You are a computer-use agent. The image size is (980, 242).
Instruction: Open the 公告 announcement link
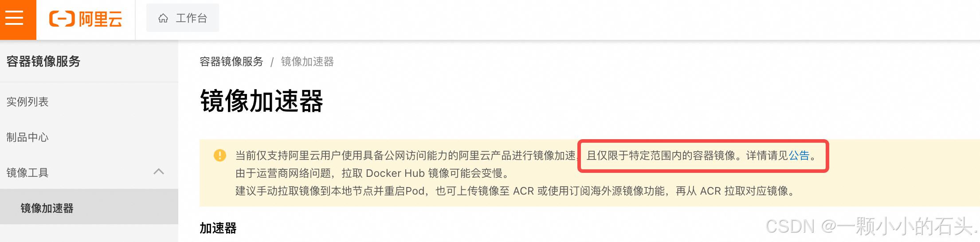coord(799,155)
